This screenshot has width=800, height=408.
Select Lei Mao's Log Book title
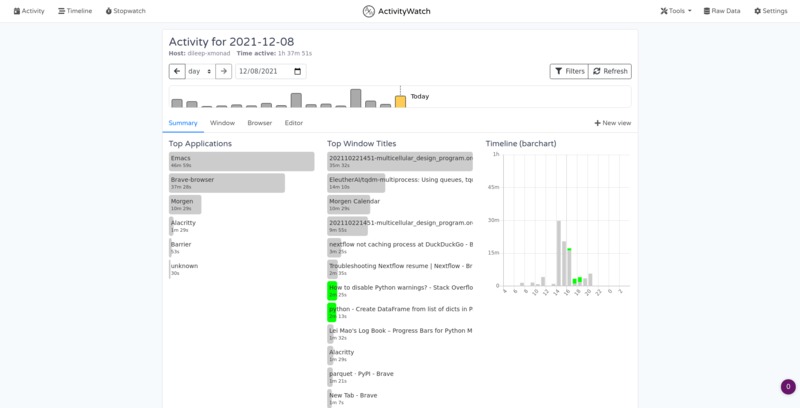click(x=400, y=334)
